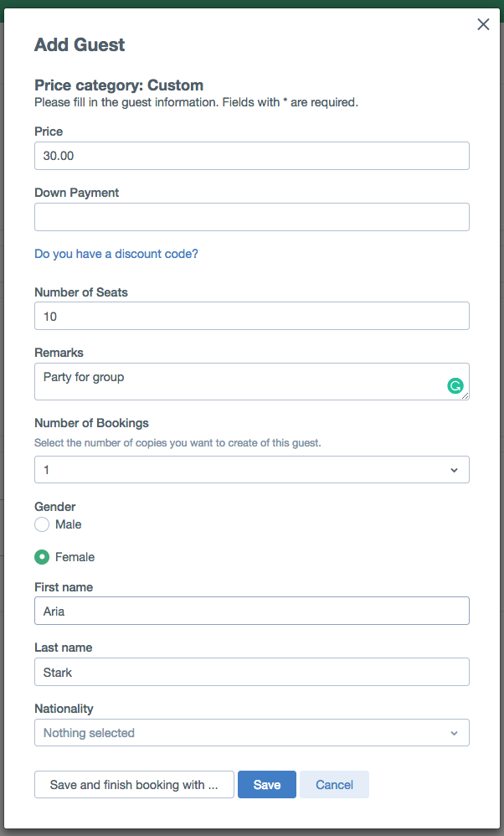Viewport: 504px width, 836px height.
Task: Select the Female gender radio button
Action: (42, 557)
